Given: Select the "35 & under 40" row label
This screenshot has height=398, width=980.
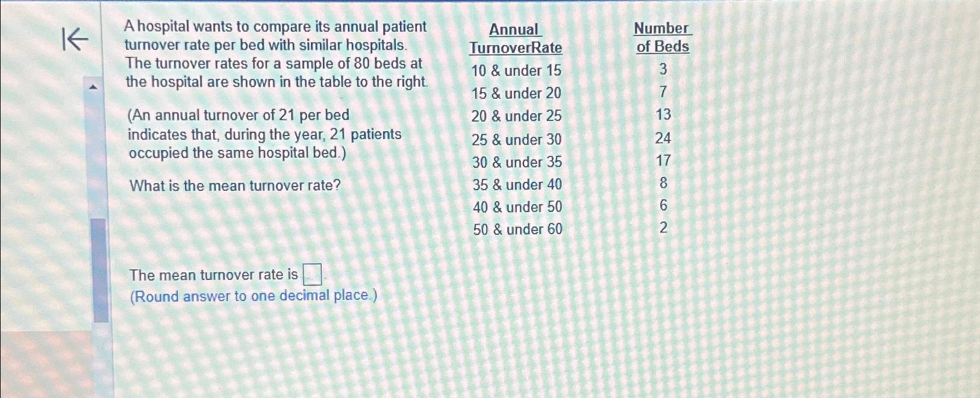Looking at the screenshot, I should (517, 185).
